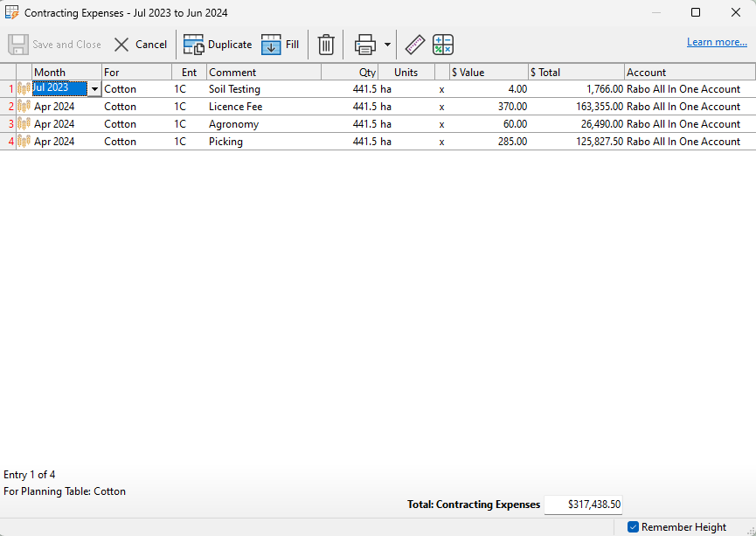Click the calculator icon
Image resolution: width=756 pixels, height=536 pixels.
(x=442, y=44)
